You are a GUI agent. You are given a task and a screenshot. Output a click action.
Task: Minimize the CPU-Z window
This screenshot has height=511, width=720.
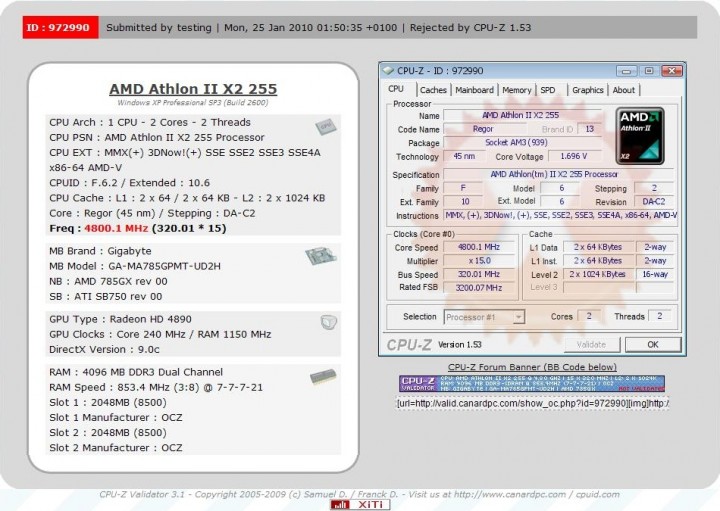626,71
